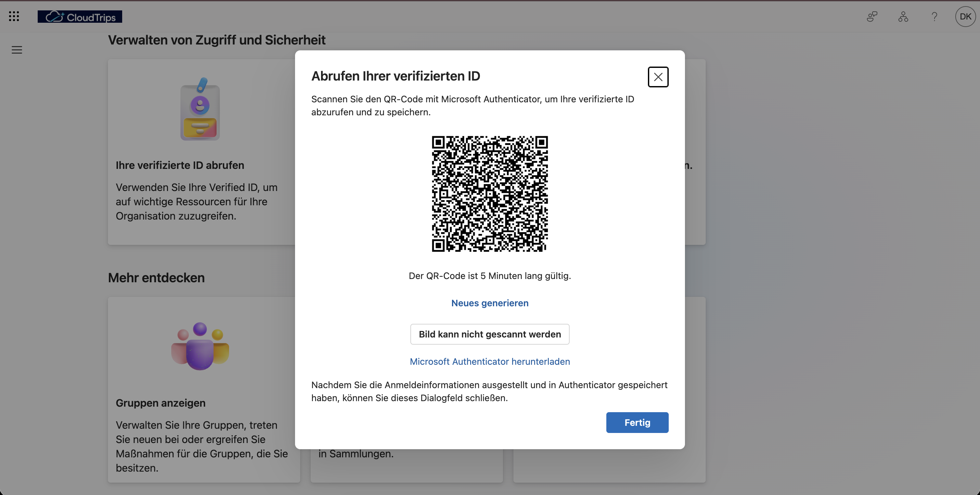
Task: Select the verified ID badge illustration
Action: point(200,109)
